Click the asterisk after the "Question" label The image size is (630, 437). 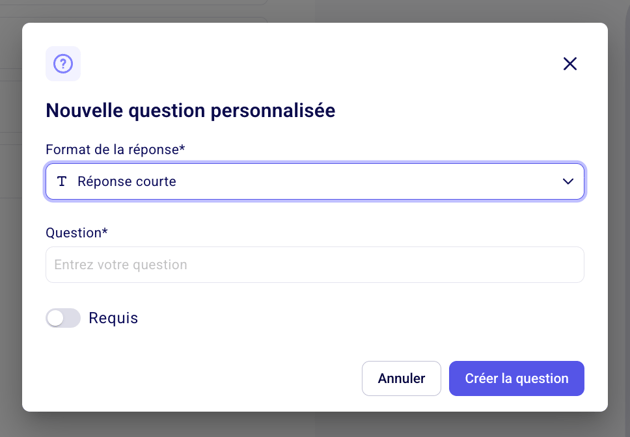pyautogui.click(x=105, y=231)
